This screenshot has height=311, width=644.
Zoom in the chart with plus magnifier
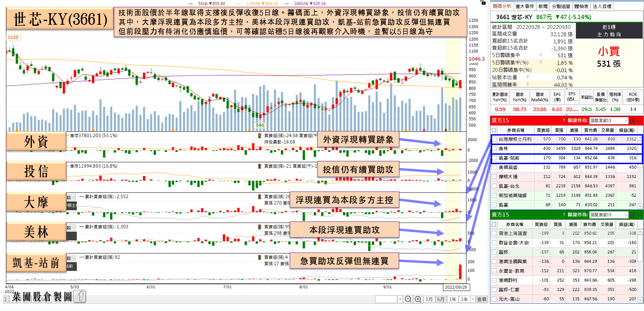coord(418,299)
